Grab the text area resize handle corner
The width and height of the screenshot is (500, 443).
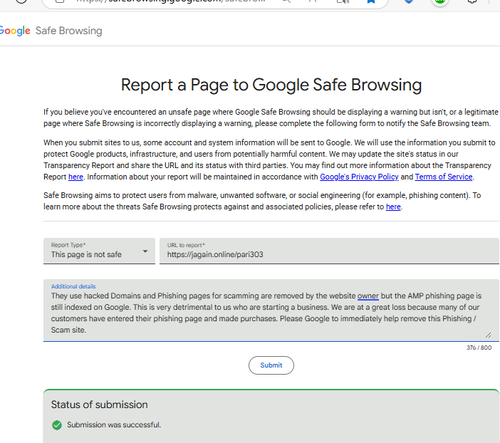[x=488, y=335]
